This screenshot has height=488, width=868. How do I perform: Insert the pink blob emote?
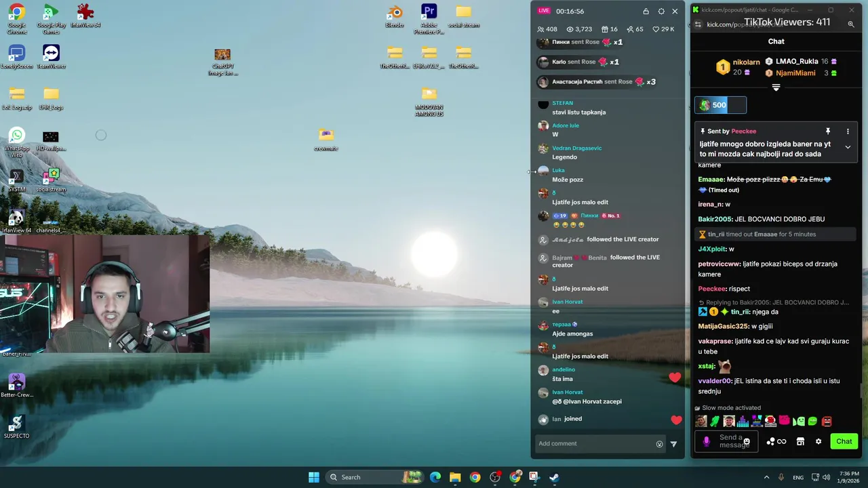tap(785, 421)
